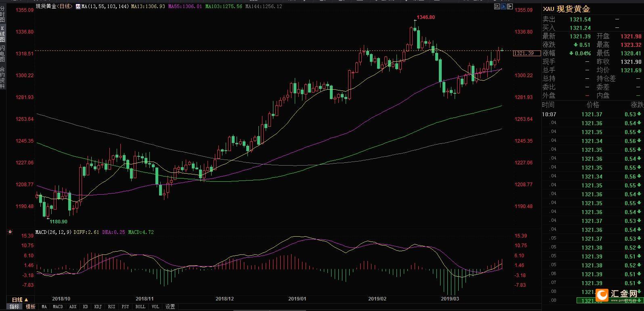Click the 1180.90 low price marker
This screenshot has width=644, height=311.
(x=59, y=222)
